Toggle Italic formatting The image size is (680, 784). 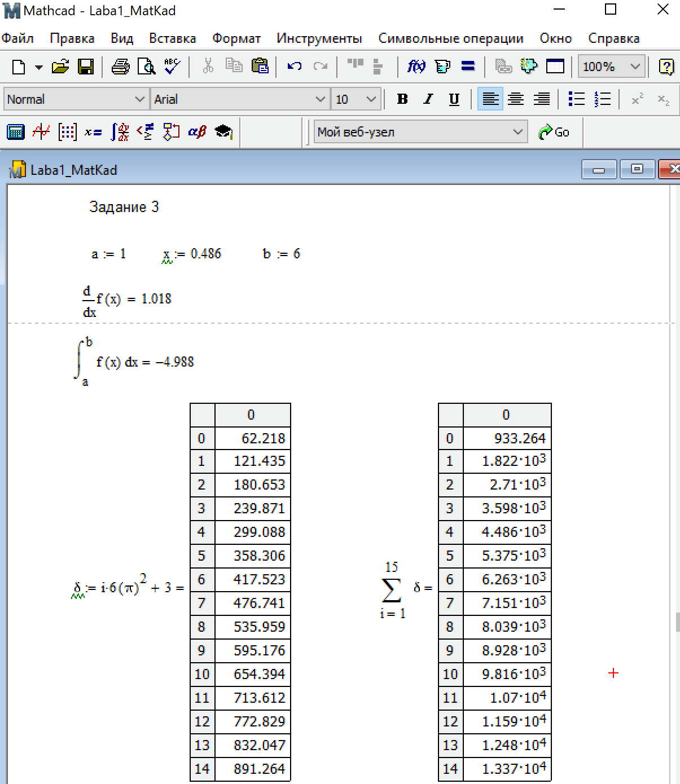(x=428, y=99)
